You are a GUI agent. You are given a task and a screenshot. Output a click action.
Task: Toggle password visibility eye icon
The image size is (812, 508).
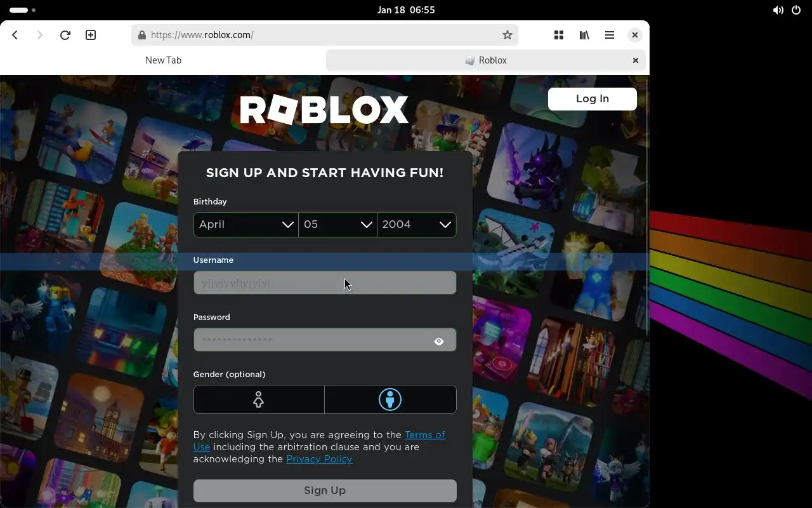tap(439, 341)
